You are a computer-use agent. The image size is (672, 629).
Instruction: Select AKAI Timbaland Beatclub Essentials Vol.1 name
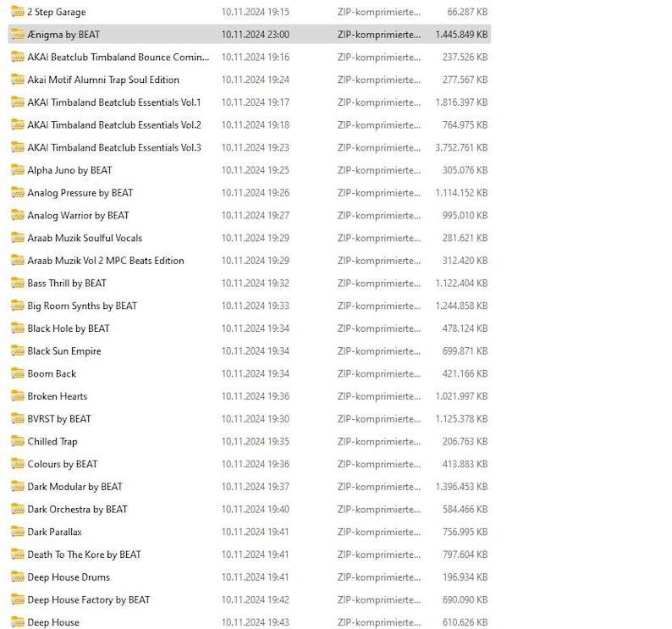pyautogui.click(x=114, y=102)
